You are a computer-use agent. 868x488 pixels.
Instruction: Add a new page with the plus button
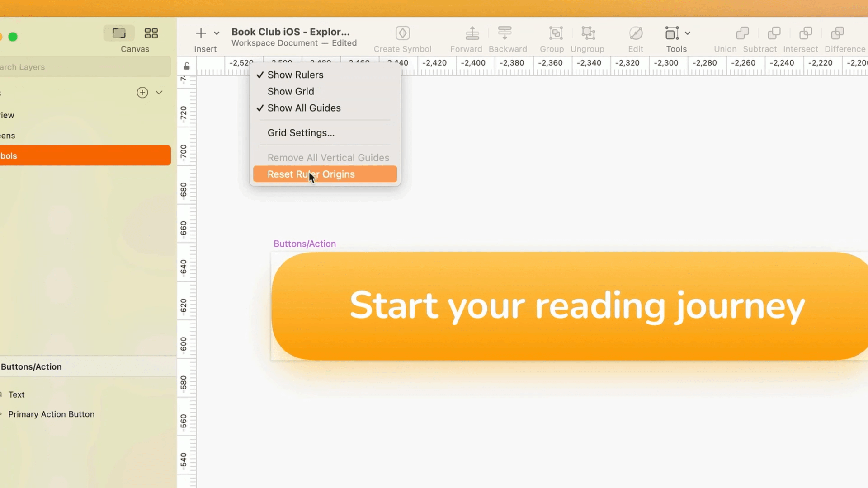click(x=142, y=92)
